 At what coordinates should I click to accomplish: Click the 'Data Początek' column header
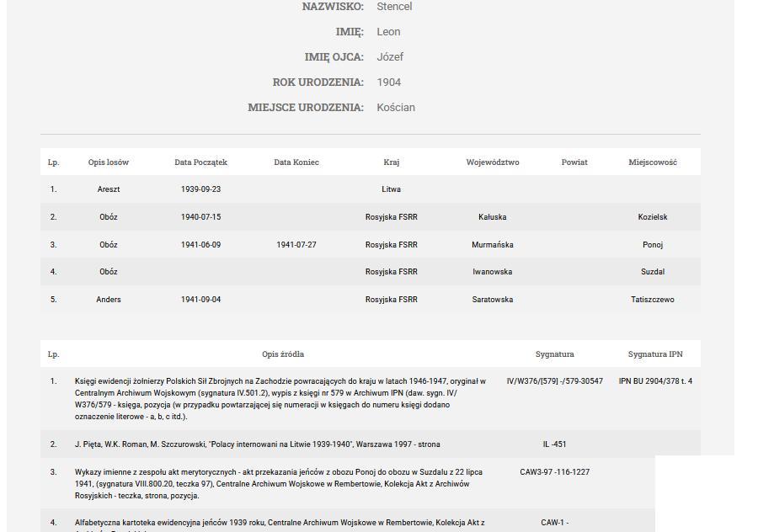coord(200,162)
